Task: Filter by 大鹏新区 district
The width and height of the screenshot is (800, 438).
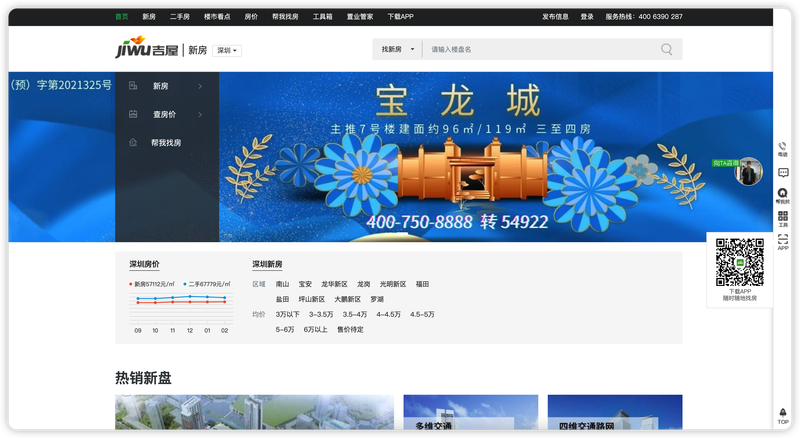Action: click(347, 299)
